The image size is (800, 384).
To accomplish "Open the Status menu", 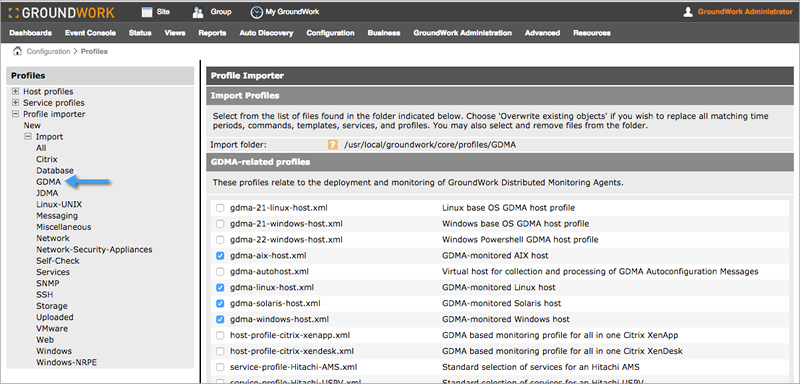I will tap(140, 33).
